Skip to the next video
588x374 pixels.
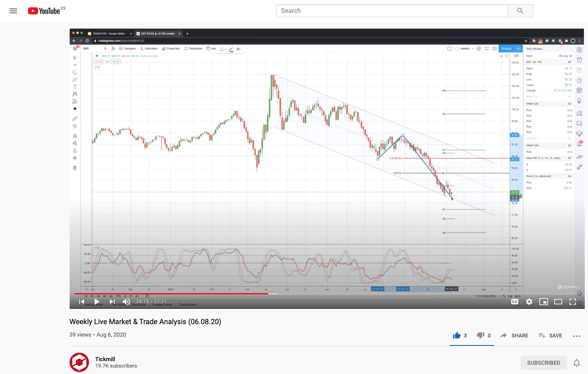coord(112,302)
